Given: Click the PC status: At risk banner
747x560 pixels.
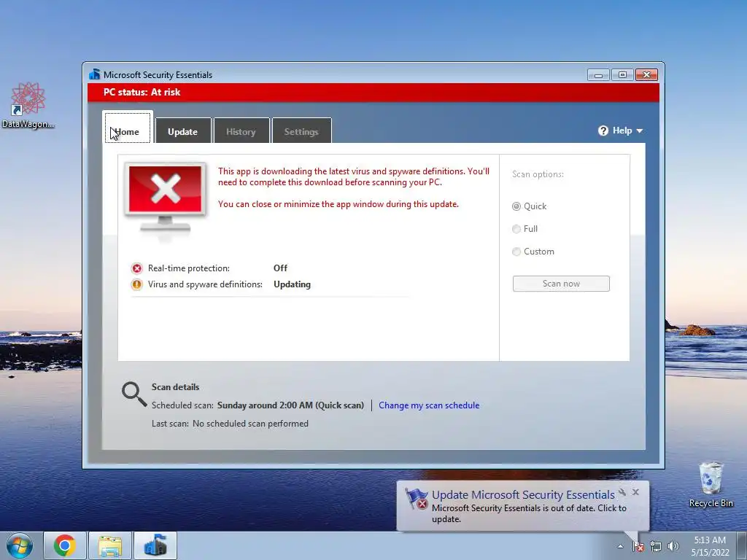Looking at the screenshot, I should click(373, 93).
